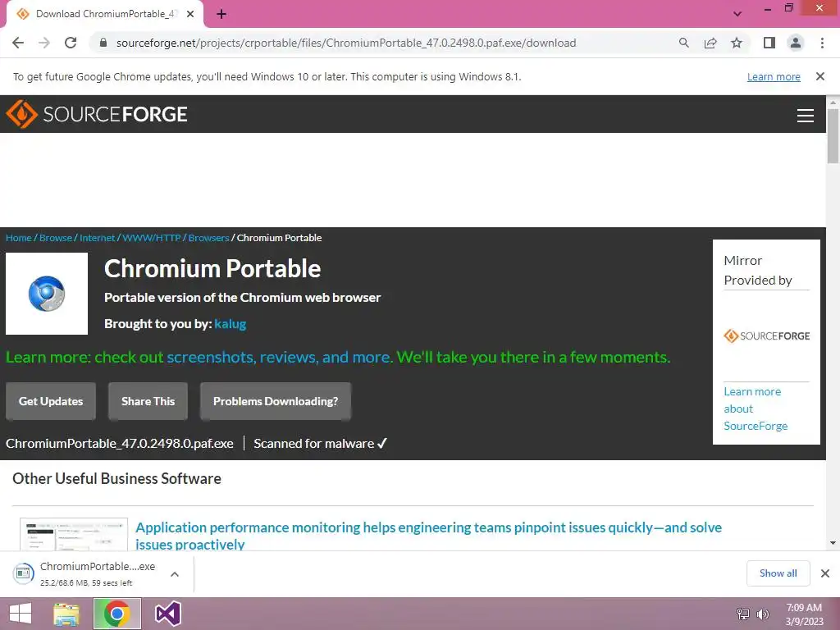Click the network tray icon
The width and height of the screenshot is (840, 630).
pos(743,614)
